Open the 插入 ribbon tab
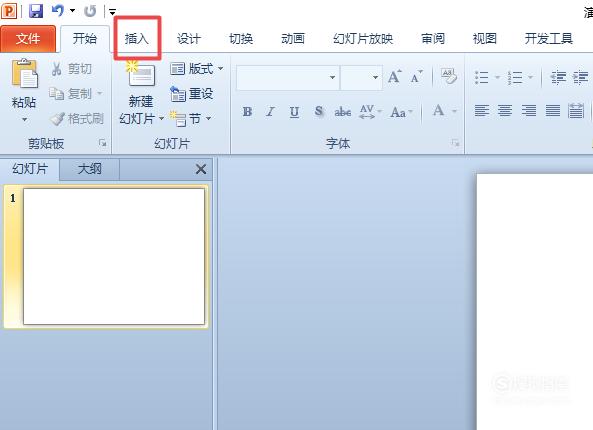Image resolution: width=593 pixels, height=430 pixels. pyautogui.click(x=137, y=39)
